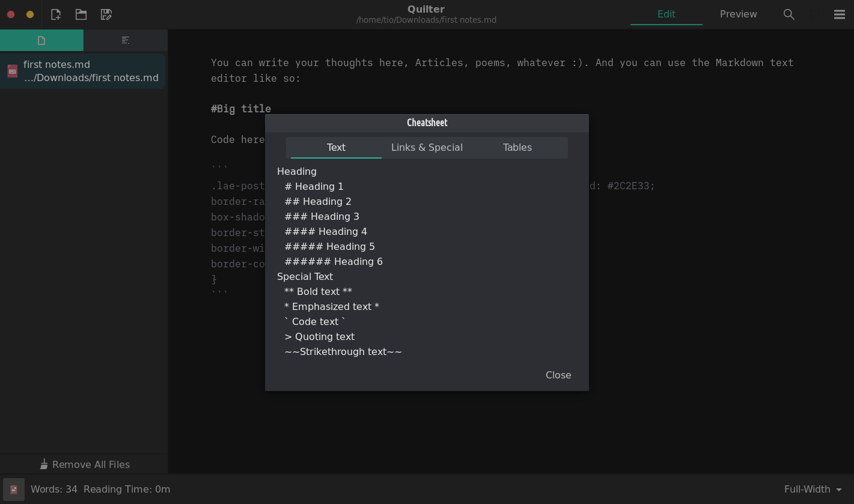Open the Links & Special cheatsheet tab
Image resolution: width=854 pixels, height=504 pixels.
point(427,148)
